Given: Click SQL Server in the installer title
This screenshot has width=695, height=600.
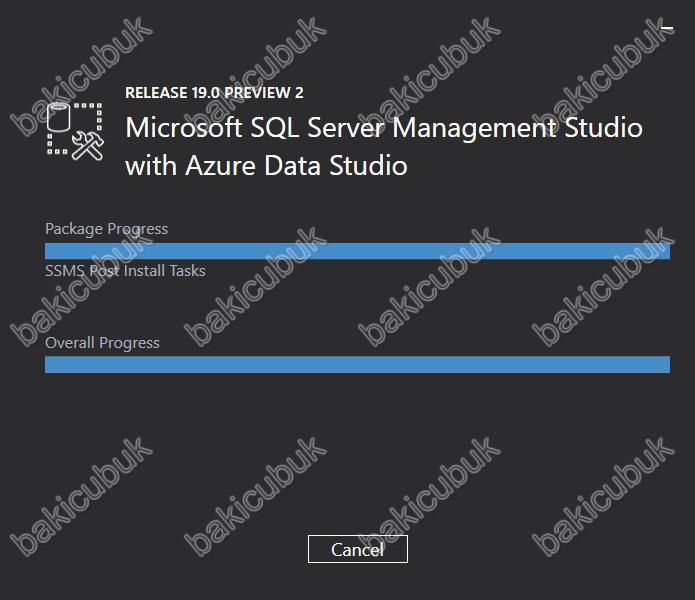Looking at the screenshot, I should click(318, 128).
